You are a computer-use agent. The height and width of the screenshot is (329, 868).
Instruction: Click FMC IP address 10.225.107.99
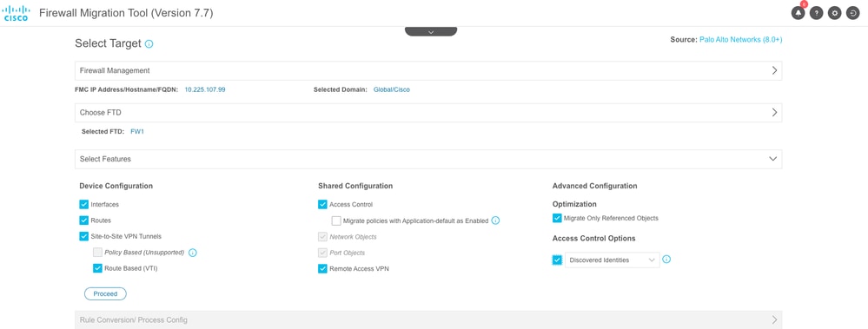[205, 89]
